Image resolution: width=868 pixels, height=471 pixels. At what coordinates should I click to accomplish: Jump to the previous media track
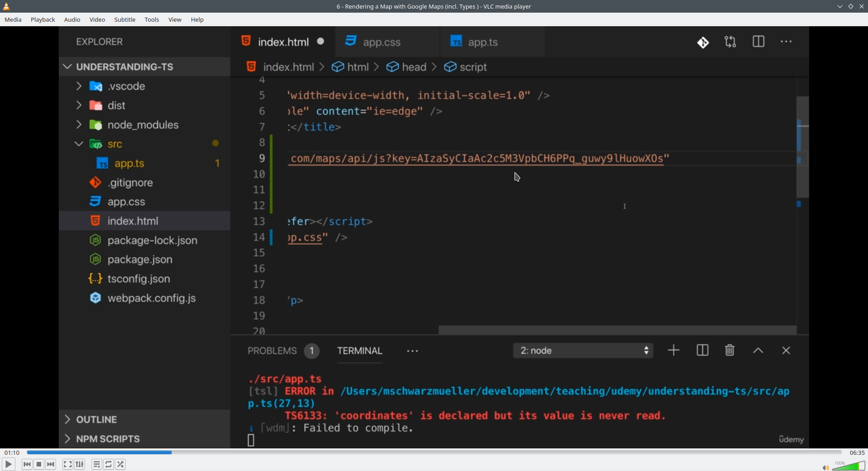[x=27, y=464]
